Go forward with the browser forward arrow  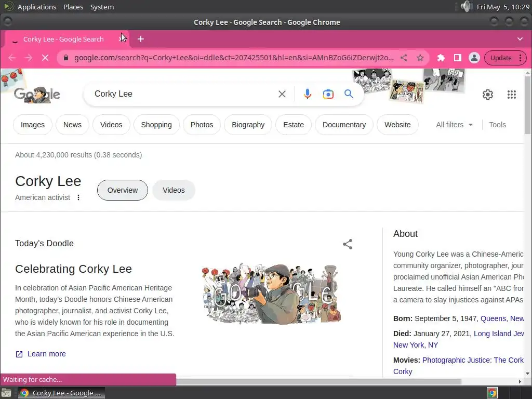coord(29,58)
